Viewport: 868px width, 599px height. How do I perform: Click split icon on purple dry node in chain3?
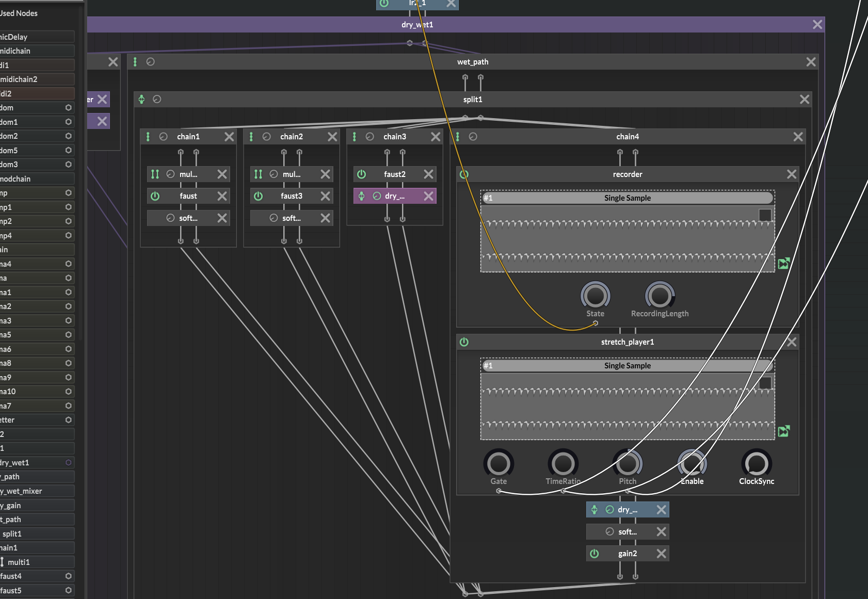point(361,196)
